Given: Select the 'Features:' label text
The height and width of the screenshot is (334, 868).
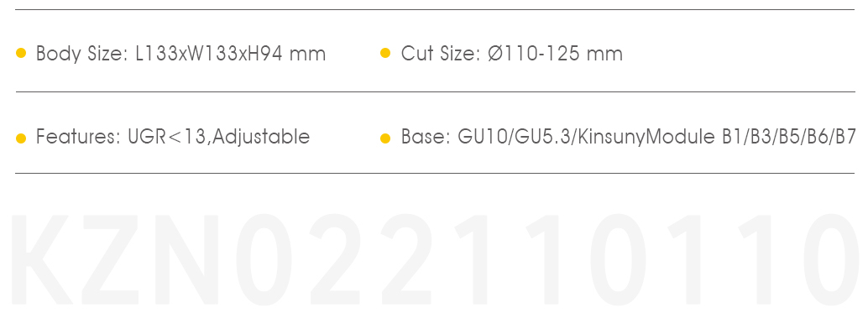Looking at the screenshot, I should [x=78, y=136].
